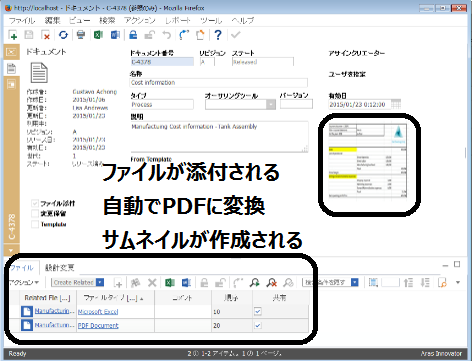The height and width of the screenshot is (361, 472).
Task: Open the ファイル menu
Action: click(x=22, y=21)
